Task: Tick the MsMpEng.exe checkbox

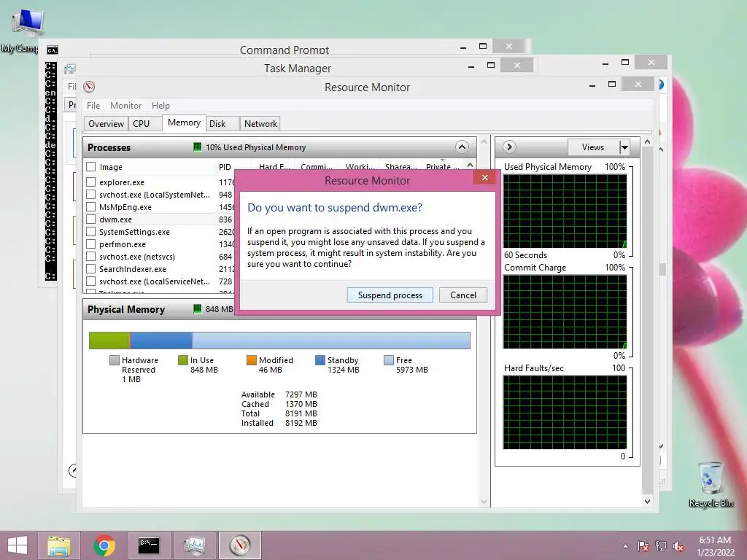Action: pos(91,206)
